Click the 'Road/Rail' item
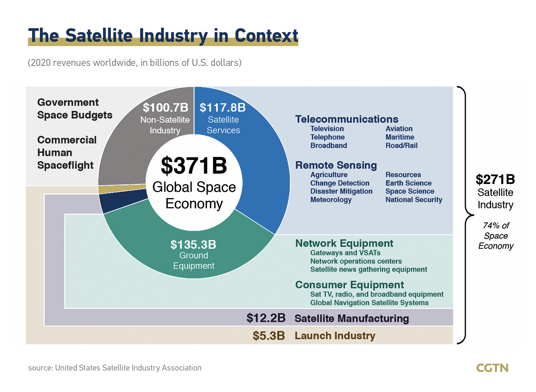Image resolution: width=536 pixels, height=392 pixels. 401,145
